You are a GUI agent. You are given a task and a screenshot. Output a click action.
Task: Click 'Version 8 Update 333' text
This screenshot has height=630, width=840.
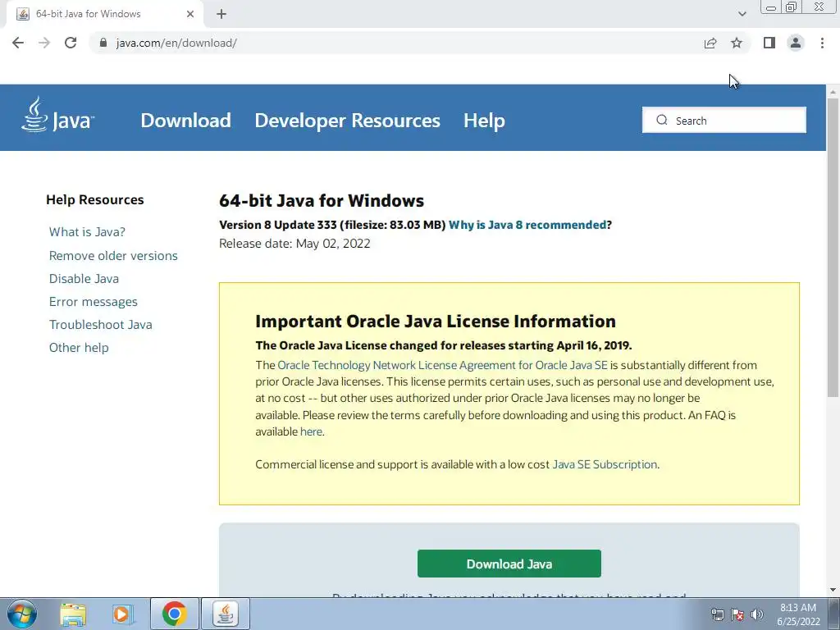click(x=278, y=225)
